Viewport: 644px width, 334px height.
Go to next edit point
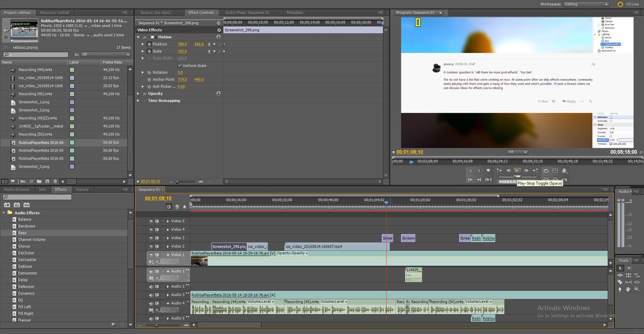coord(536,171)
